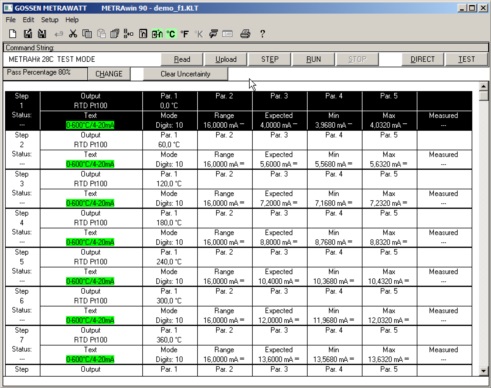Screen dimensions: 491x388
Task: Open the Help menu
Action: [72, 20]
